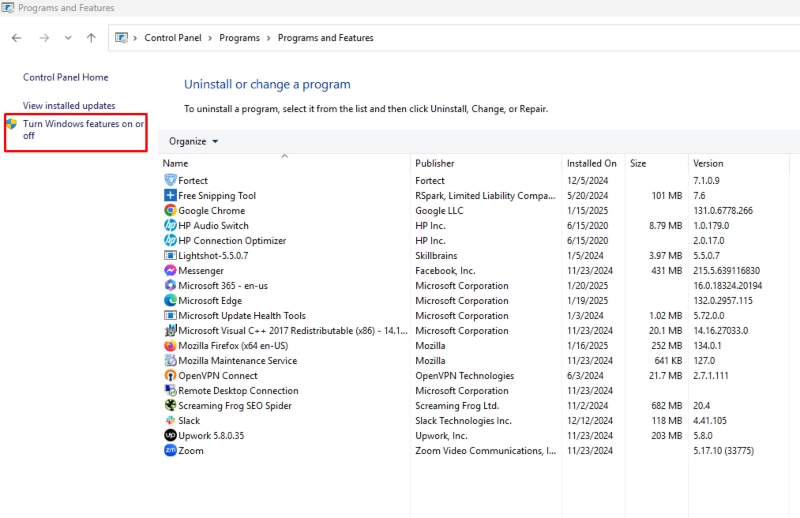Viewport: 800px width, 518px height.
Task: Click installed date 5/20/2024
Action: click(587, 195)
